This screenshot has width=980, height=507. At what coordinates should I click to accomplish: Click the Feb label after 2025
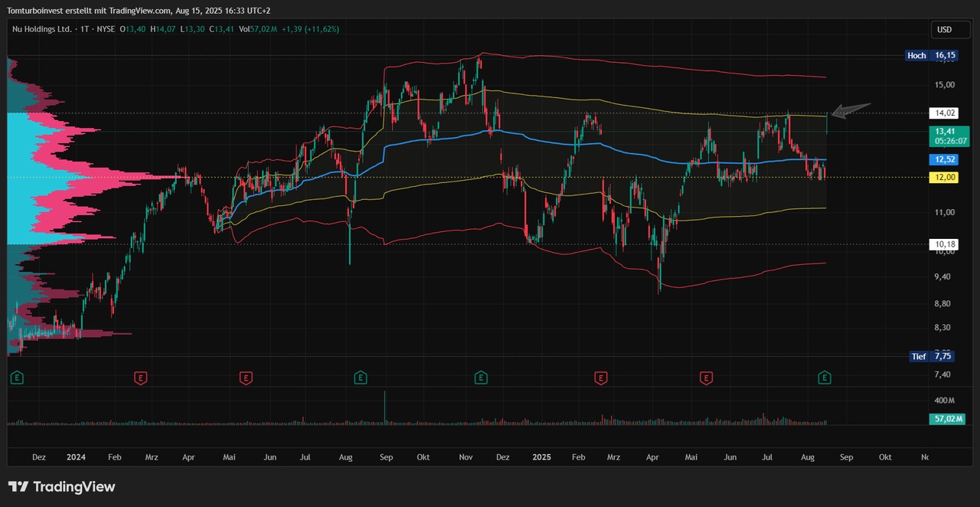coord(578,457)
